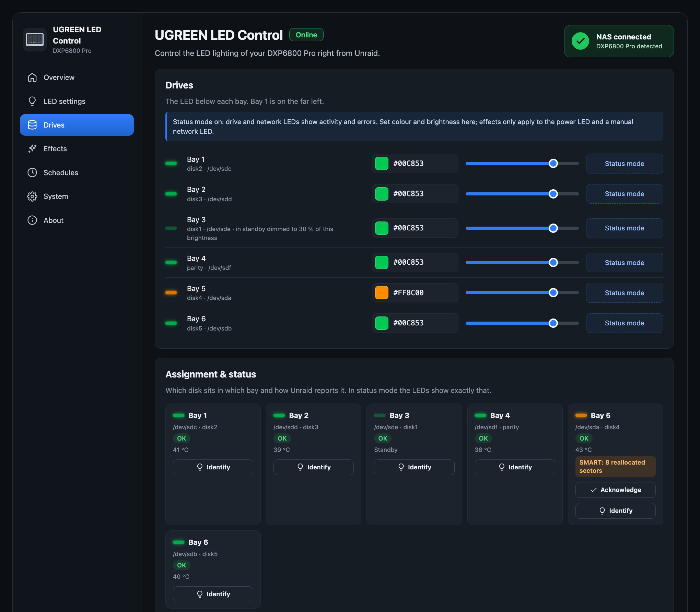Open the Schedules section
The width and height of the screenshot is (700, 612).
click(x=77, y=172)
